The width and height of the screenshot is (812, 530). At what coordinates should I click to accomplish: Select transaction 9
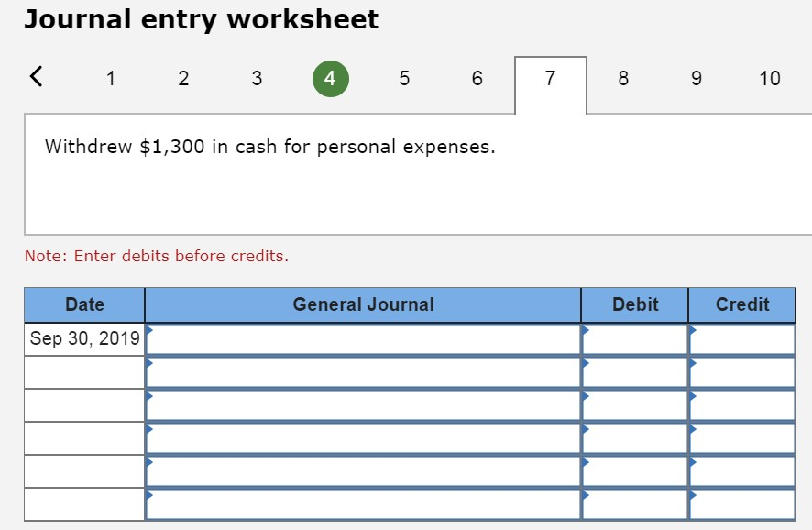click(697, 78)
